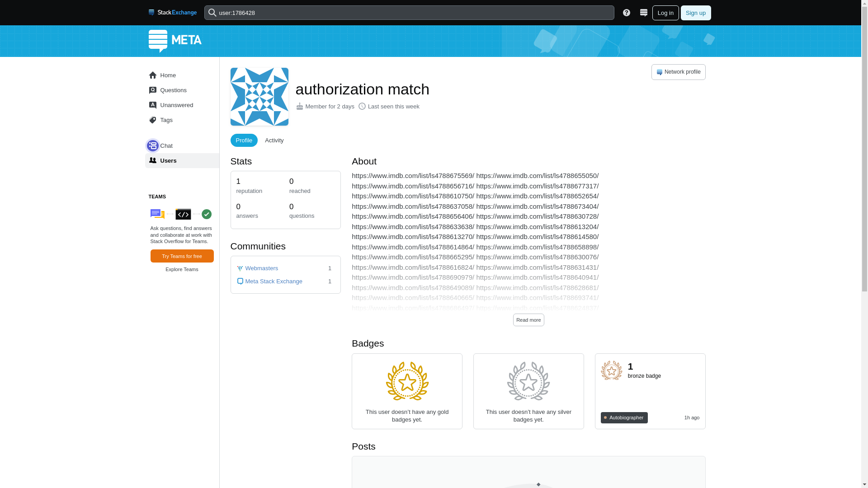This screenshot has height=488, width=868.
Task: Click the imdb list ls4788614580 URL text
Action: point(537,237)
